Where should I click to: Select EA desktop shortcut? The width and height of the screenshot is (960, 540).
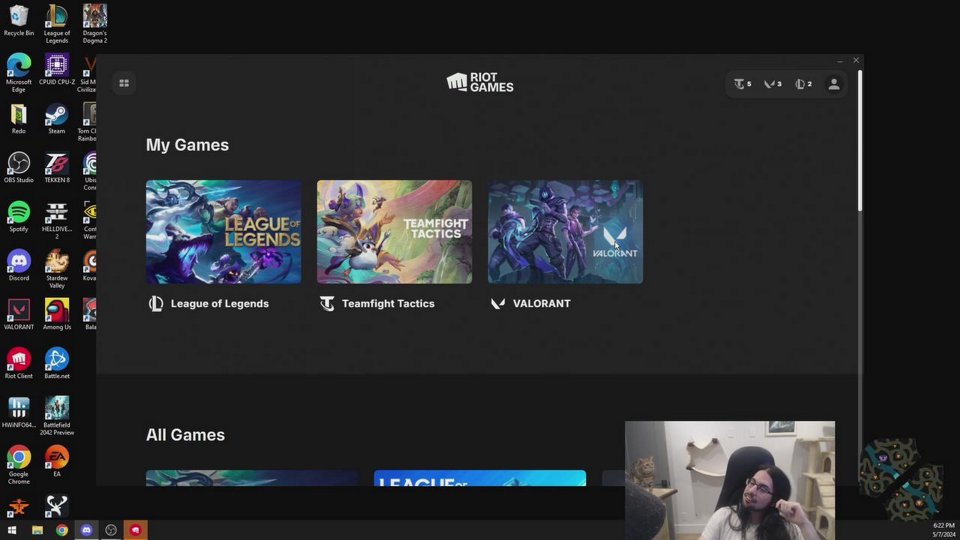57,462
